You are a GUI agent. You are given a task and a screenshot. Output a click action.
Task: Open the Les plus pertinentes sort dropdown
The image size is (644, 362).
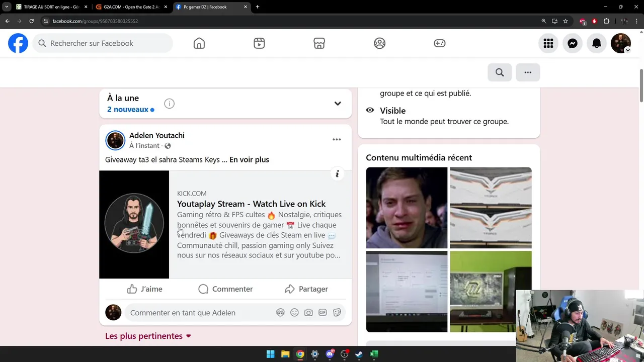pyautogui.click(x=148, y=336)
